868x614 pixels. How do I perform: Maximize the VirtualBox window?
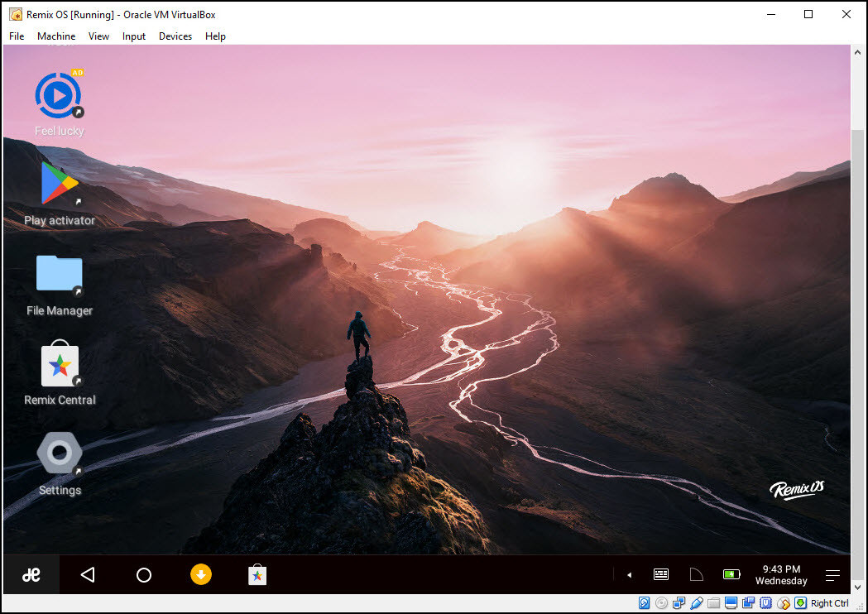[808, 14]
